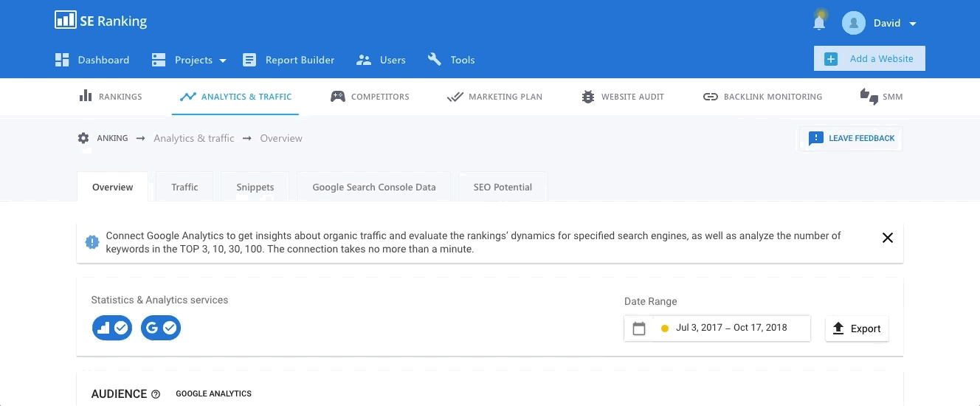Click the SE Ranking logo

[x=101, y=21]
